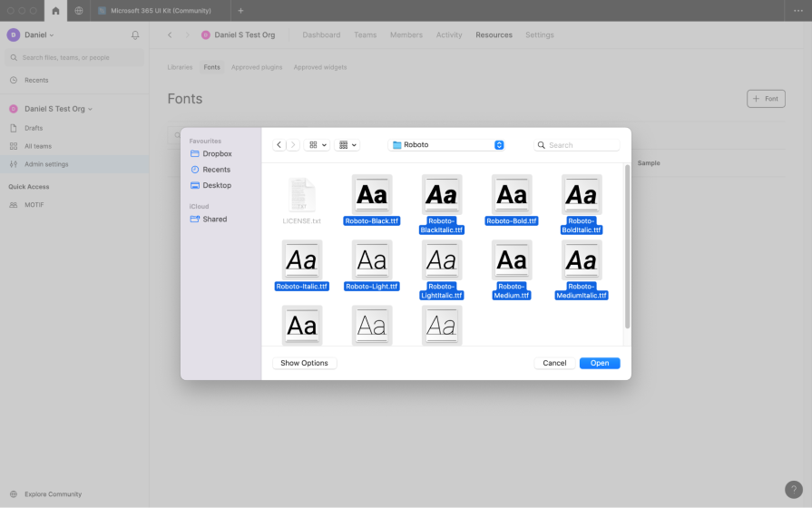Viewport: 812px width, 508px height.
Task: Open the globe Community icon in title bar
Action: click(79, 11)
